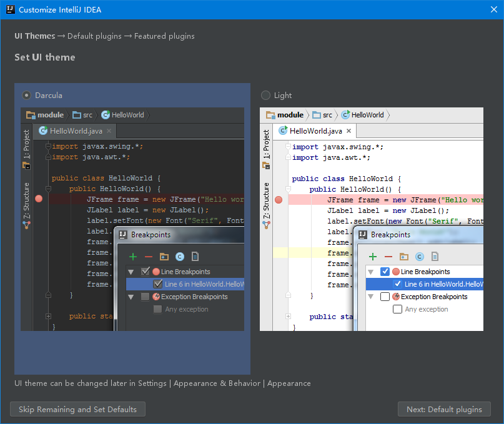This screenshot has height=424, width=504.
Task: Click Next: Default plugins button
Action: 444,410
